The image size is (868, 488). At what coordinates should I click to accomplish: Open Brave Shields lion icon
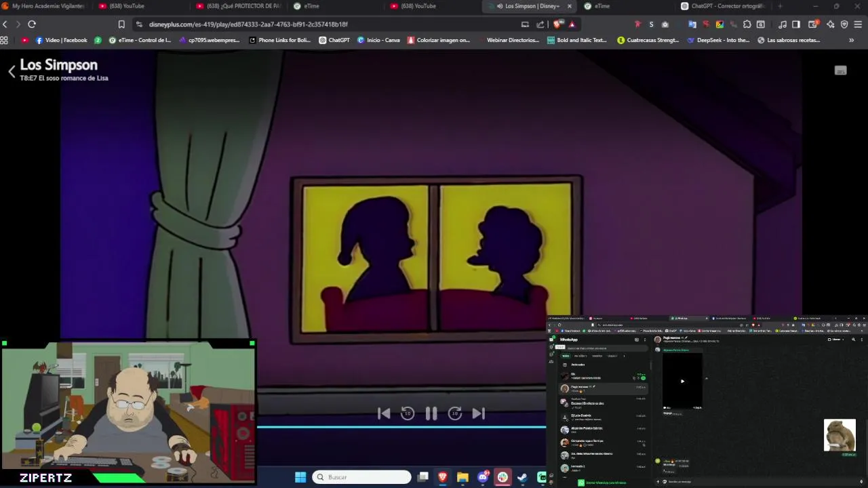pos(558,24)
